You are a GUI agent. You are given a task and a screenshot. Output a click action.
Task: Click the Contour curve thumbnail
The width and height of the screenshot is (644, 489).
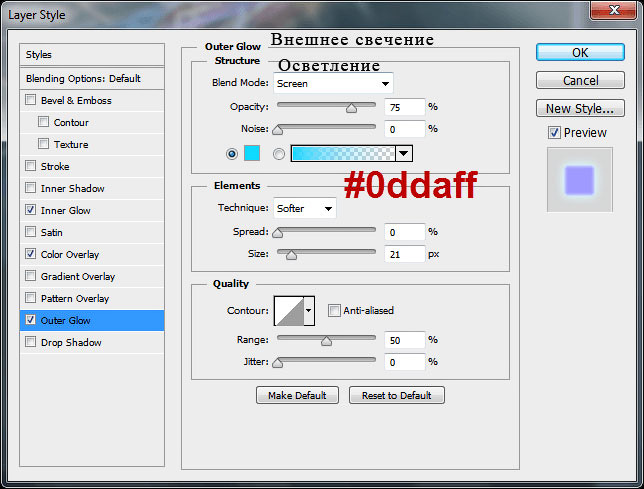(x=289, y=311)
